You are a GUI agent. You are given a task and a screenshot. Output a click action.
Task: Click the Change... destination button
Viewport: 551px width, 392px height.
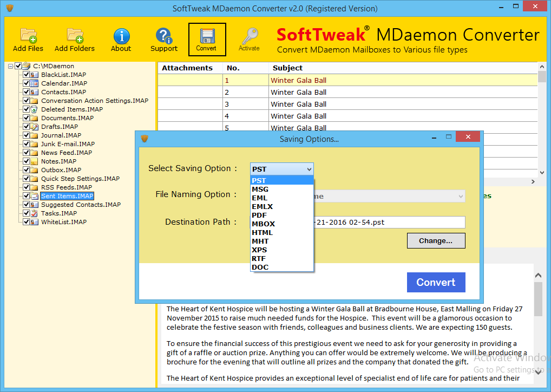tap(436, 241)
